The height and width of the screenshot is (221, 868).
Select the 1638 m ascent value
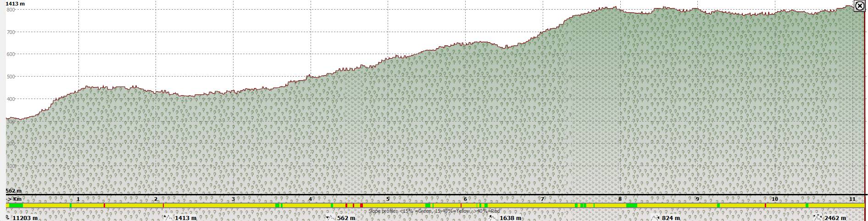click(x=510, y=218)
